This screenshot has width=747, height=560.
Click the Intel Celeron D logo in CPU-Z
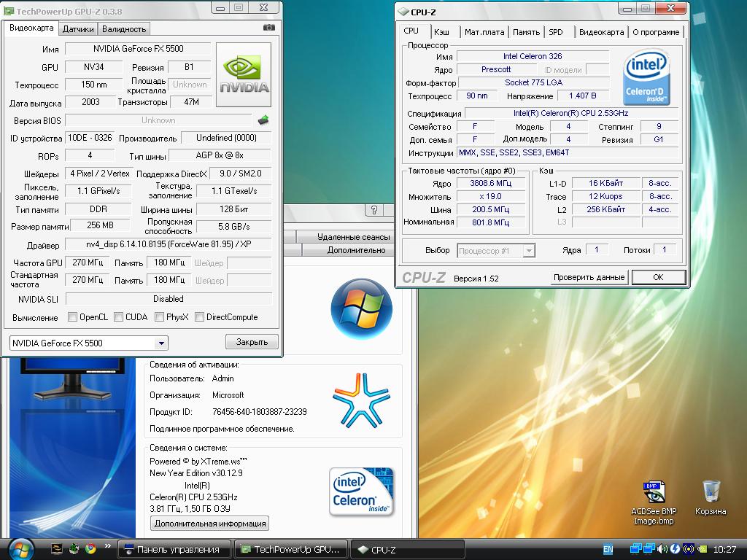646,77
